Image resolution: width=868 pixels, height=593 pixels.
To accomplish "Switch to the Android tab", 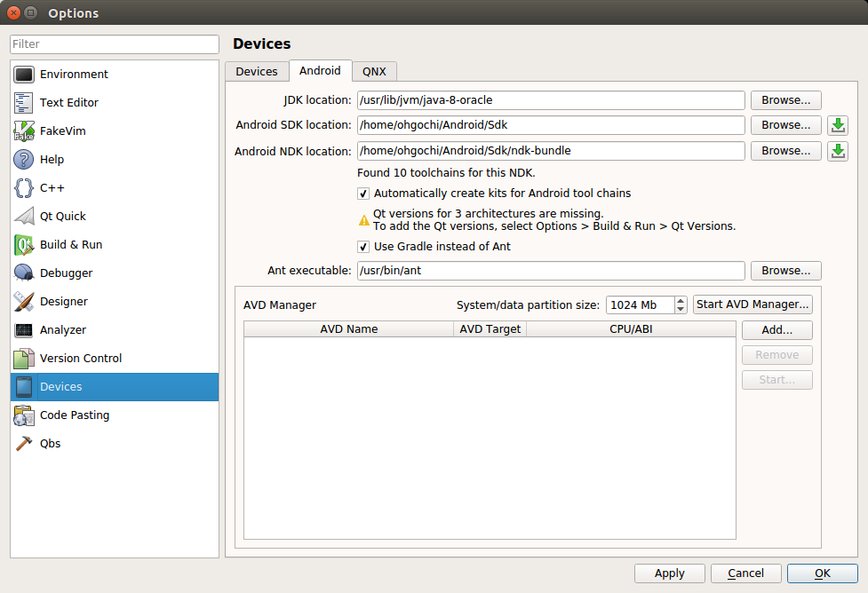I will coord(320,71).
